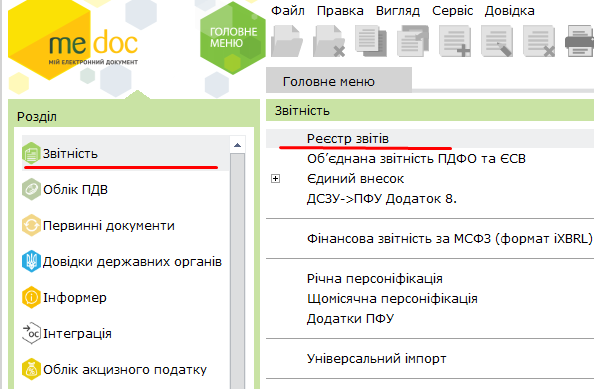This screenshot has height=389, width=594.
Task: Click the green Головне меню hexagon
Action: 233,38
